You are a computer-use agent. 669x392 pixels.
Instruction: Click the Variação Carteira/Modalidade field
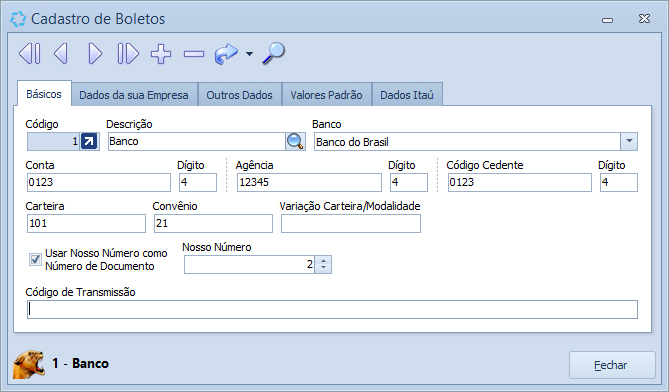(351, 223)
